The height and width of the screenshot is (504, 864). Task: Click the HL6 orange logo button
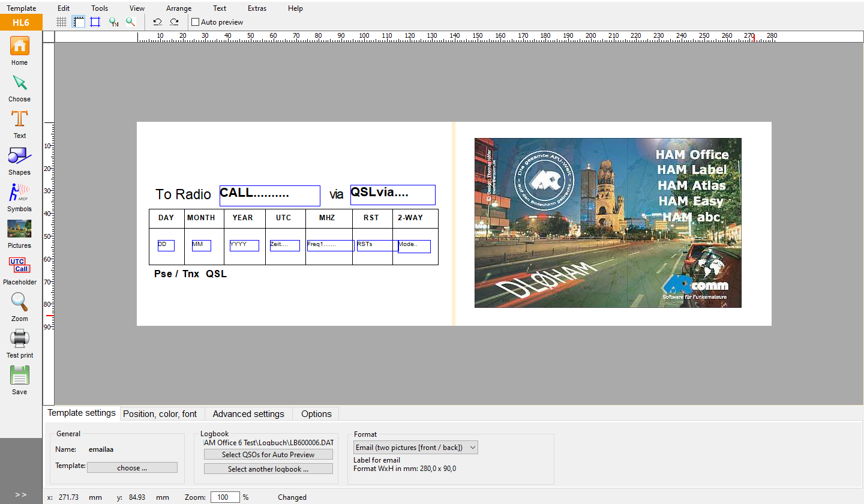(x=21, y=23)
